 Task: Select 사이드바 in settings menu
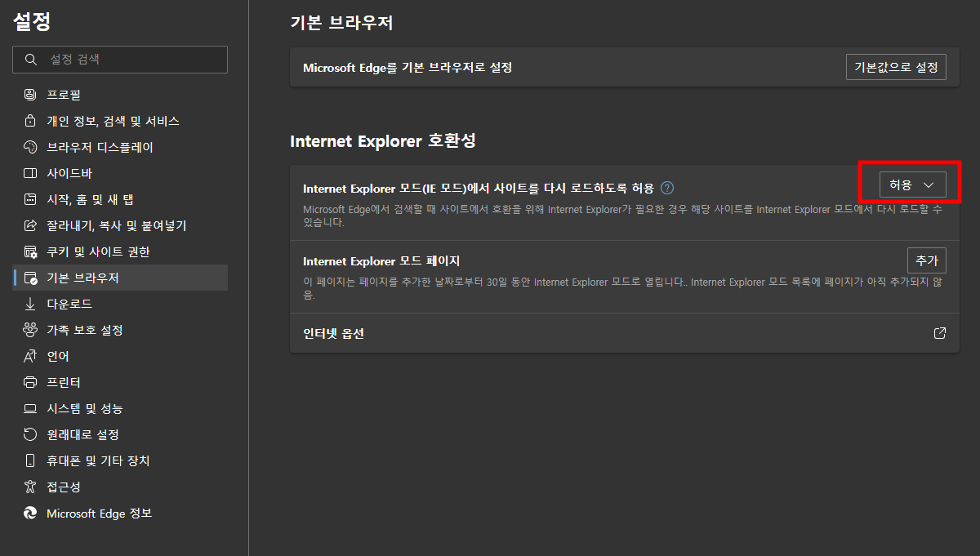[x=121, y=173]
